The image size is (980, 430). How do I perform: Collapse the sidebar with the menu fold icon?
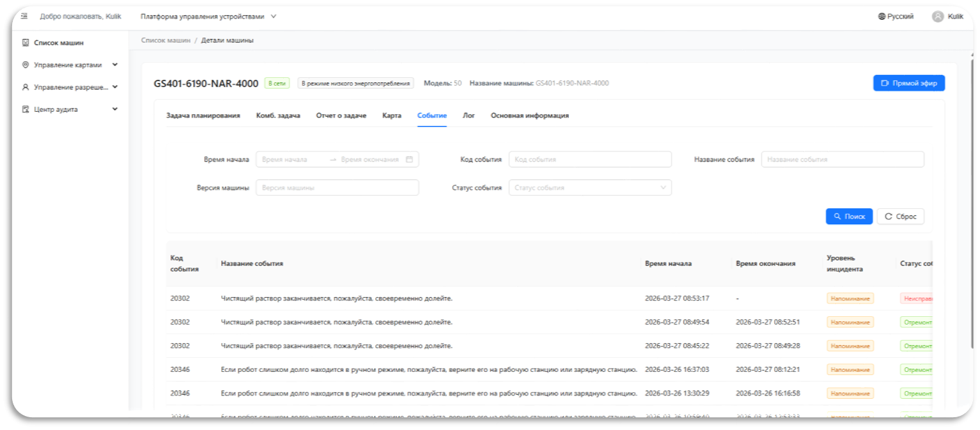coord(24,16)
